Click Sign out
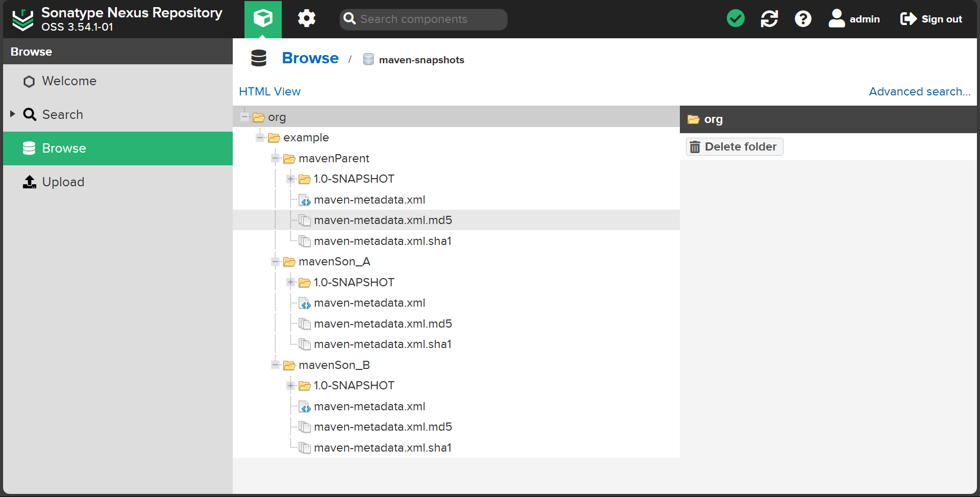This screenshot has width=980, height=497. 931,19
